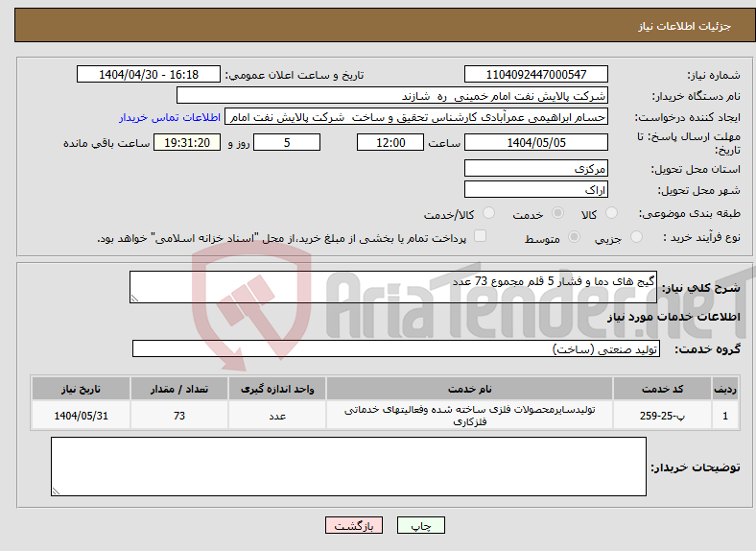Click the چاپ (print) button
Screen dimensions: 756x551
(x=420, y=525)
